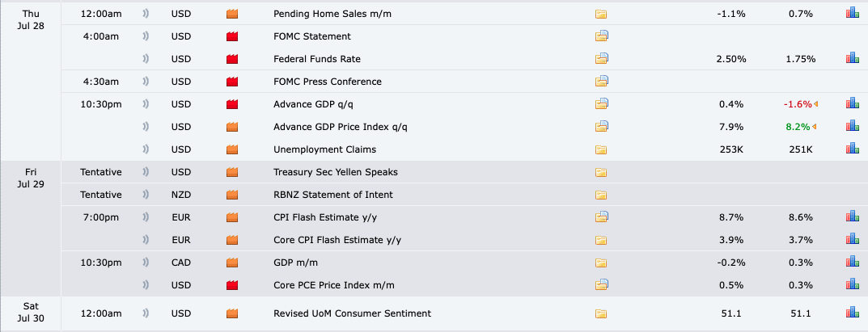Toggle the alert speaker for CAD GDP m/m
Image resolution: width=868 pixels, height=332 pixels.
(x=146, y=263)
